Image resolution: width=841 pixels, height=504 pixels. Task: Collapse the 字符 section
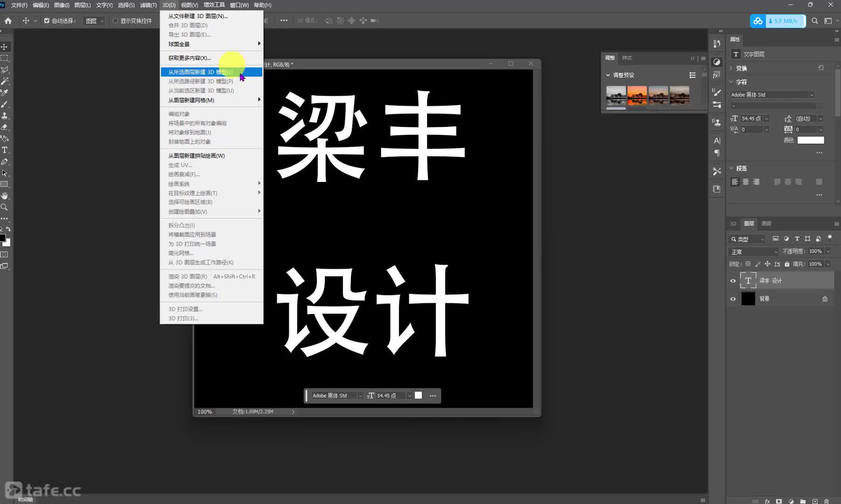[731, 82]
